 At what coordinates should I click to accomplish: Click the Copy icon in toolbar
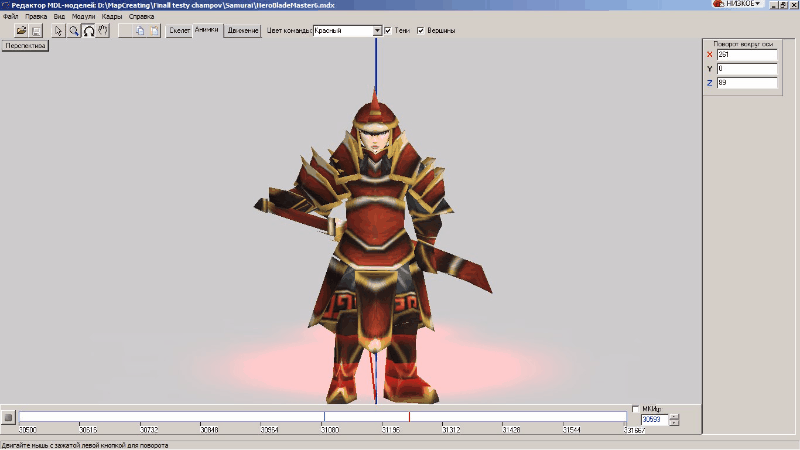(140, 31)
